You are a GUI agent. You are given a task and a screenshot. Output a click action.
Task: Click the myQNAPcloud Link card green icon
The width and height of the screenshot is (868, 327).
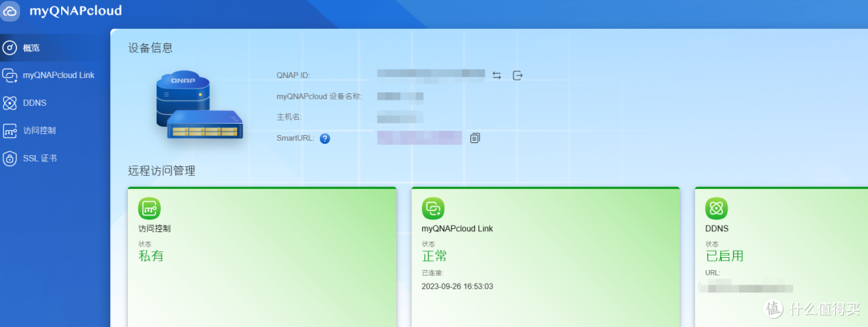(x=433, y=209)
